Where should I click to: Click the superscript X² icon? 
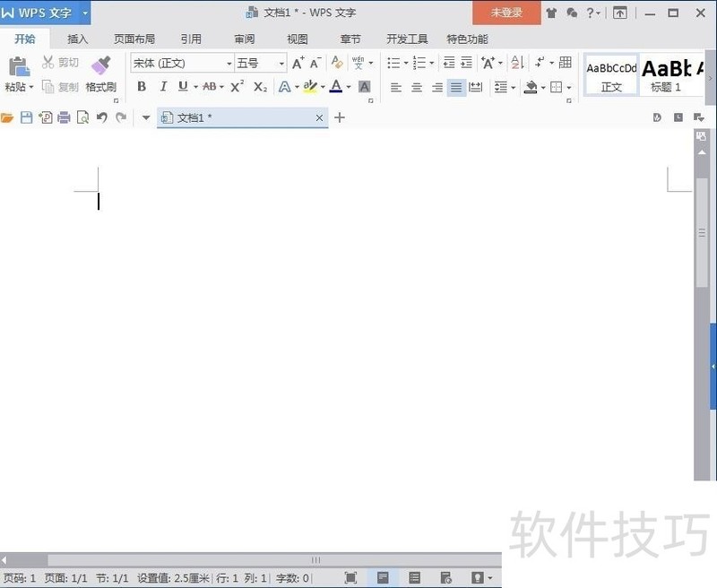coord(237,87)
